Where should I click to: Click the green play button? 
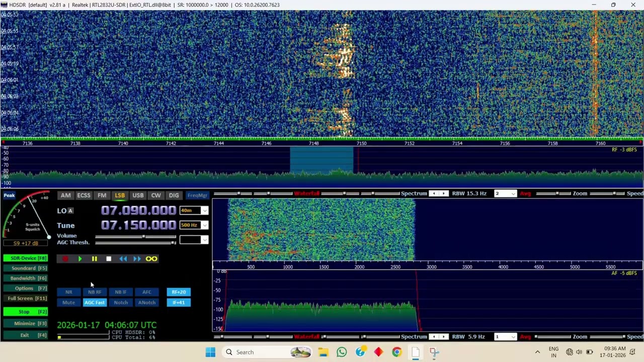79,259
